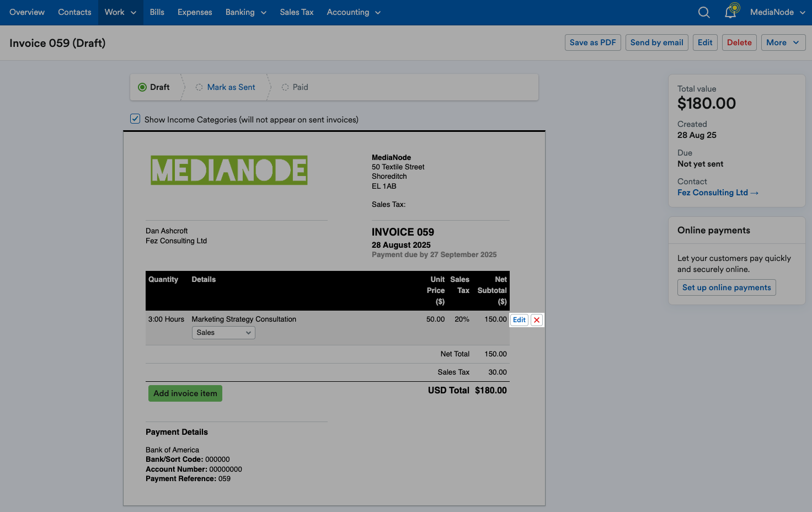Expand the Accounting menu
The width and height of the screenshot is (812, 512).
(354, 12)
